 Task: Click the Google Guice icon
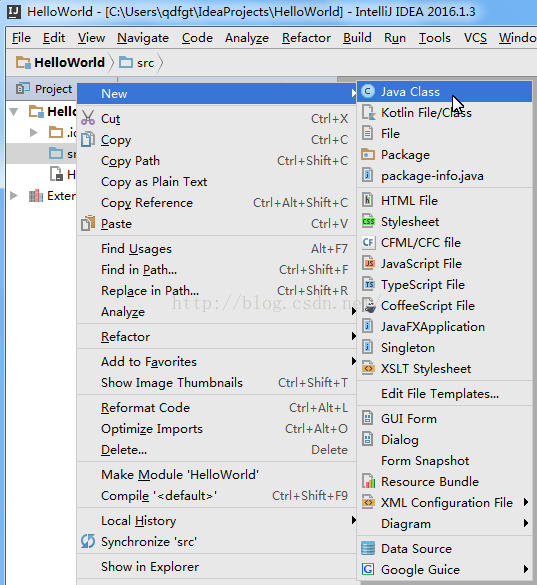tap(368, 569)
